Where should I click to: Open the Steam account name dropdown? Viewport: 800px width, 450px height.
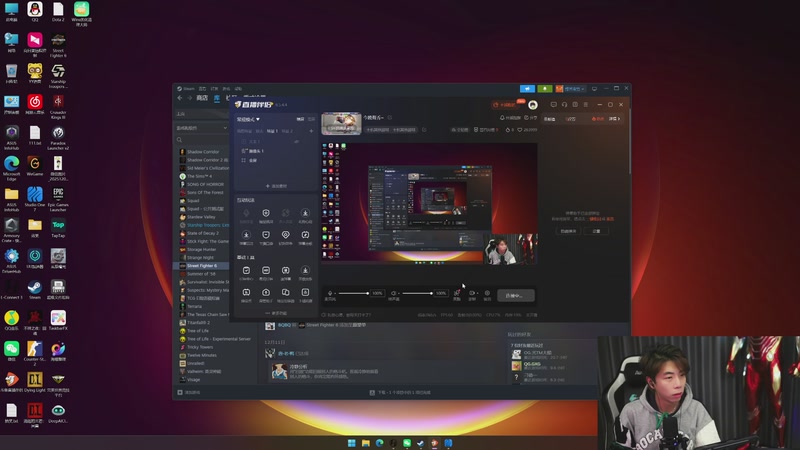pos(574,89)
